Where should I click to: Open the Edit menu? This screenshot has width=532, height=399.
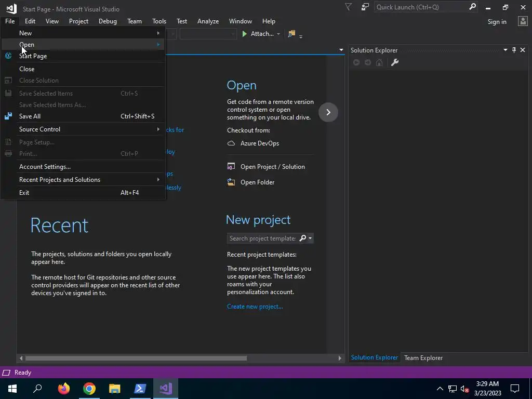pyautogui.click(x=30, y=21)
